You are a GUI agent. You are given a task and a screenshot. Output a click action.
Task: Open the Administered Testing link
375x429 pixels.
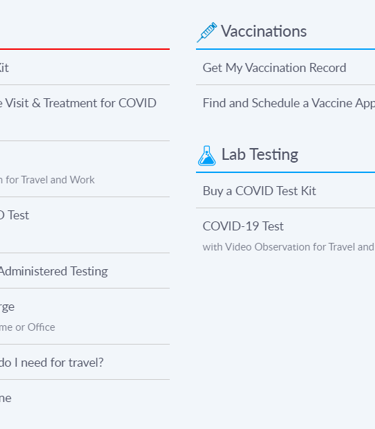54,271
